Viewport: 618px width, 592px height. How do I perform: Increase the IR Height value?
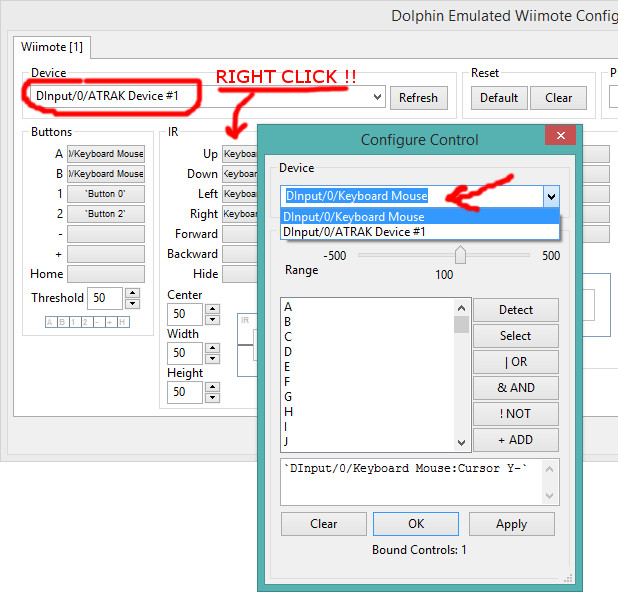click(x=212, y=386)
